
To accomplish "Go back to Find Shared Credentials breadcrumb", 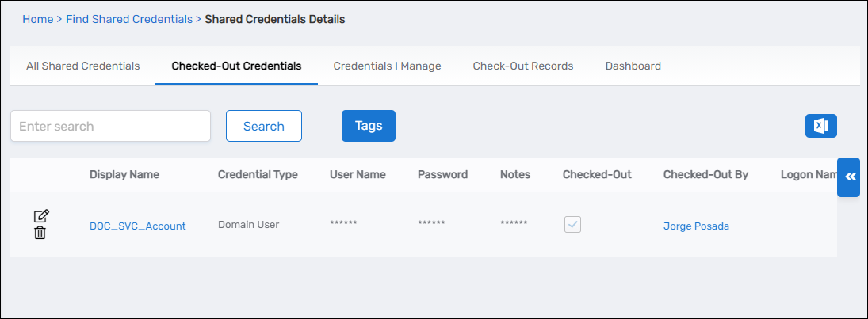I will click(x=128, y=19).
